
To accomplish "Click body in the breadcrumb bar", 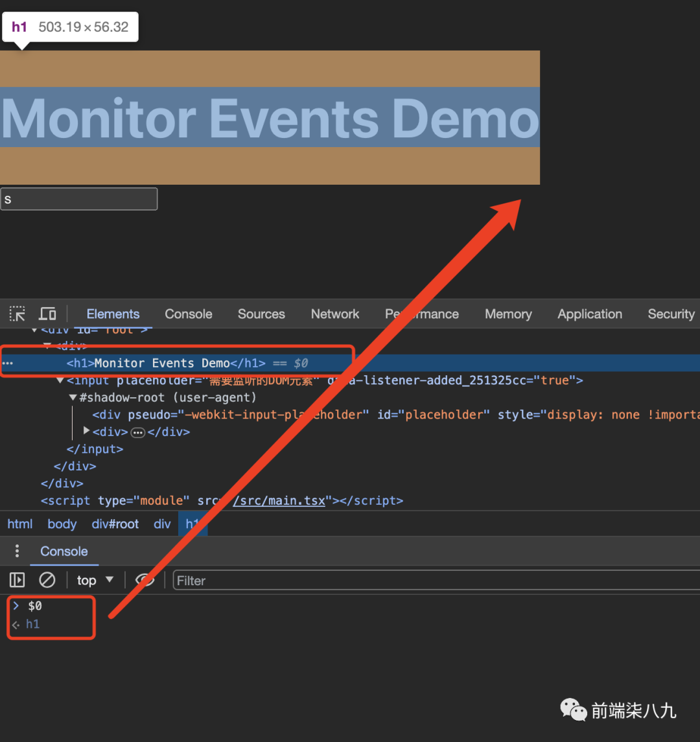I will [62, 524].
